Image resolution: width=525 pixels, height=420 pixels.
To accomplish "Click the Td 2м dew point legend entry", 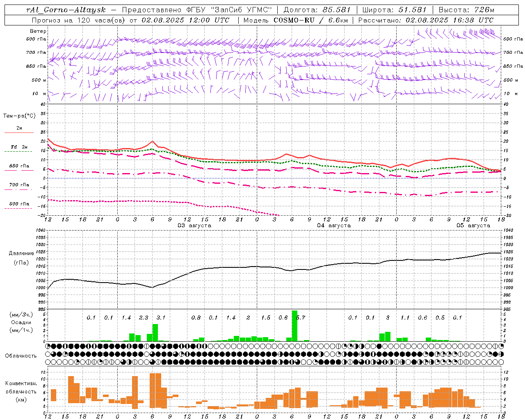I will point(19,147).
